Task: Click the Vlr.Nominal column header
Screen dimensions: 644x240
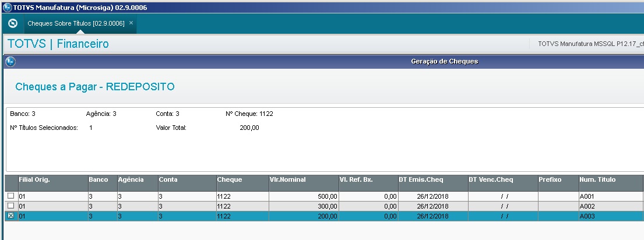Action: click(304, 183)
